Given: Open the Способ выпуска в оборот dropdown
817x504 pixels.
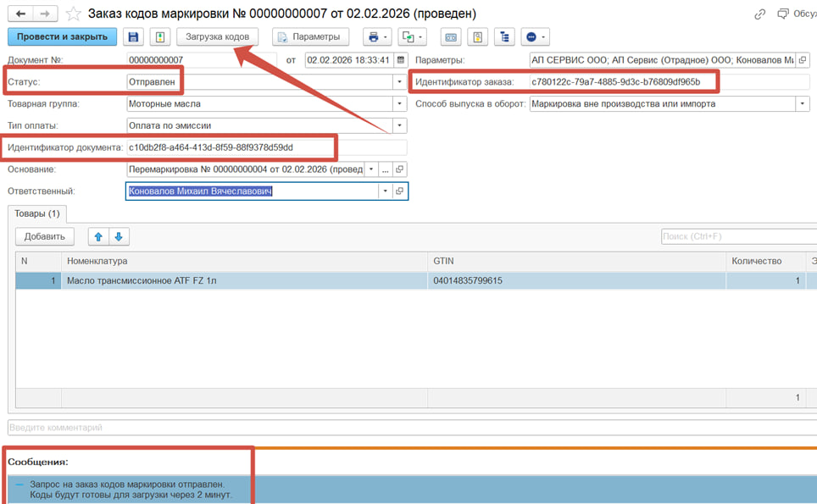Looking at the screenshot, I should pos(802,104).
